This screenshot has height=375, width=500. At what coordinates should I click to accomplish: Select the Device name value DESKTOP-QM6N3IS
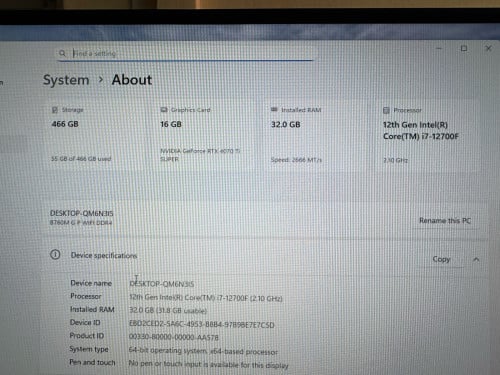162,284
